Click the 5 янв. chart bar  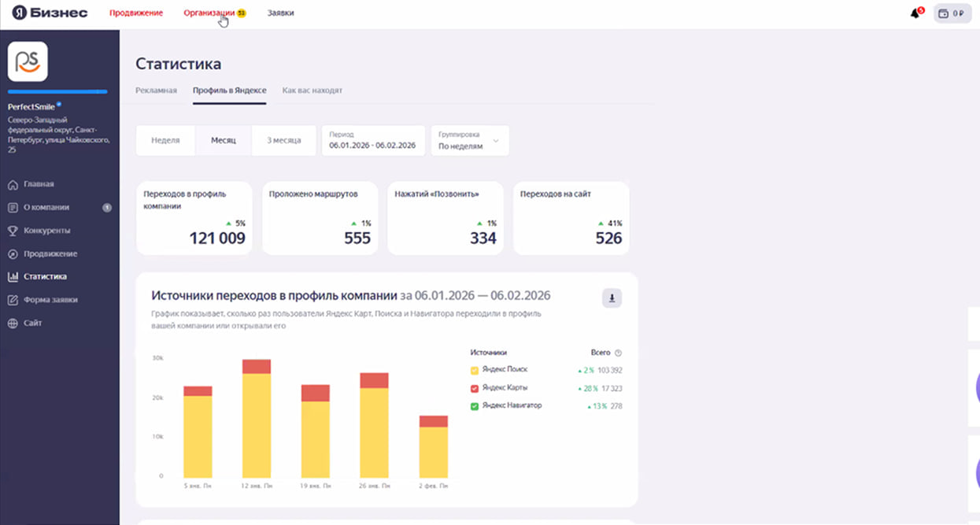click(x=198, y=432)
